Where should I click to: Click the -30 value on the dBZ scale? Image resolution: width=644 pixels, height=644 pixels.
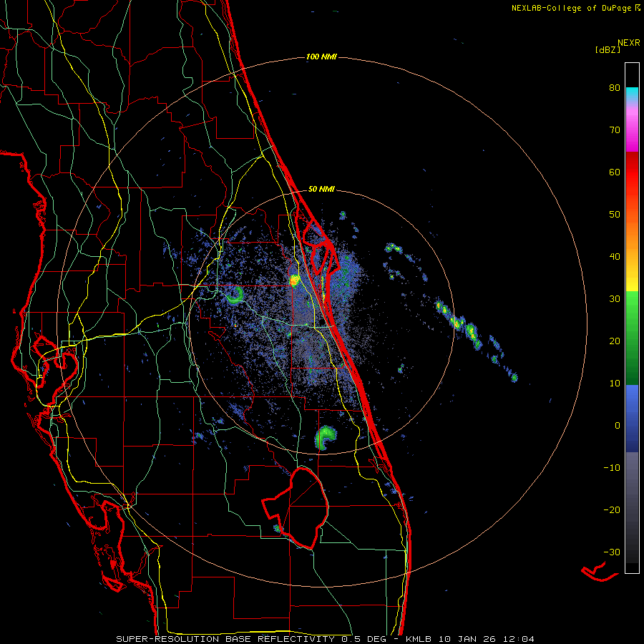(612, 553)
